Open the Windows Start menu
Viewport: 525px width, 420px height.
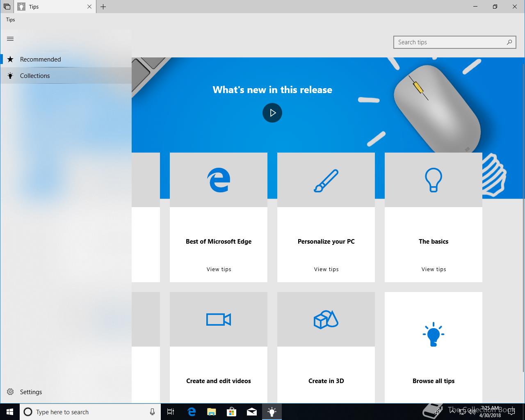pos(10,412)
